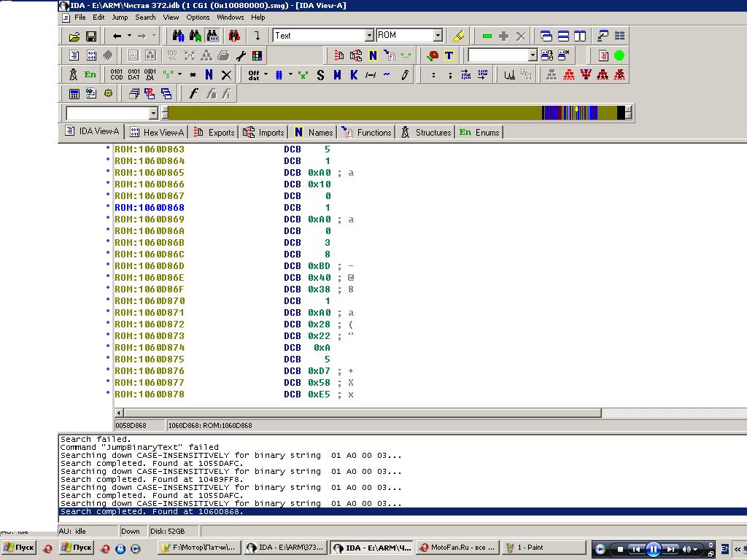Click the wrench setup icon
This screenshot has width=747, height=560.
tap(241, 55)
